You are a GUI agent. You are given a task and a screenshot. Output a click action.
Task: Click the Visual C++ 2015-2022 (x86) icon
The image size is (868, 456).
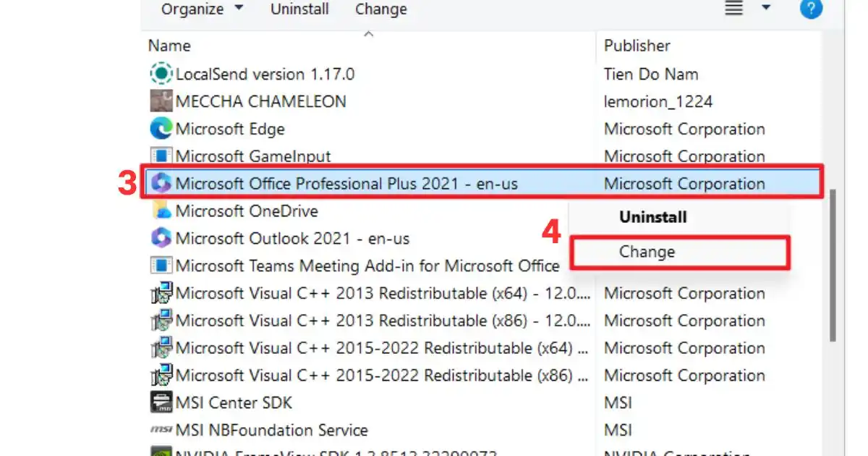point(161,376)
